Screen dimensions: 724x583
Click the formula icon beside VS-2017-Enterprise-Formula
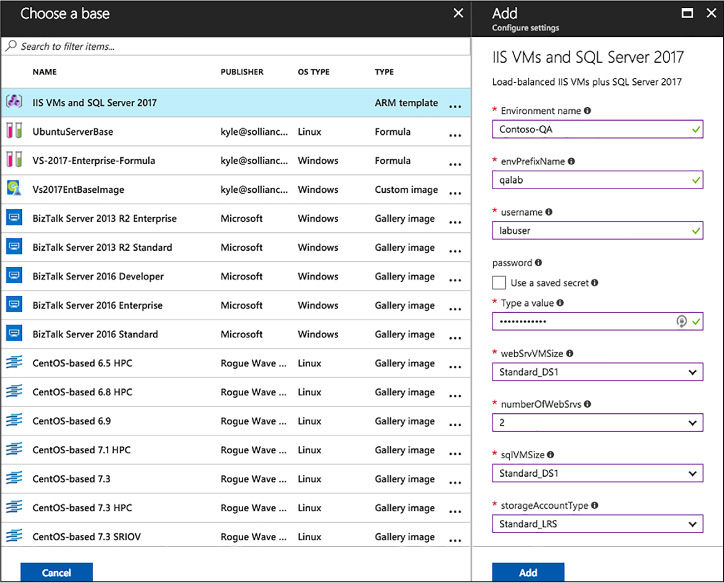point(14,160)
